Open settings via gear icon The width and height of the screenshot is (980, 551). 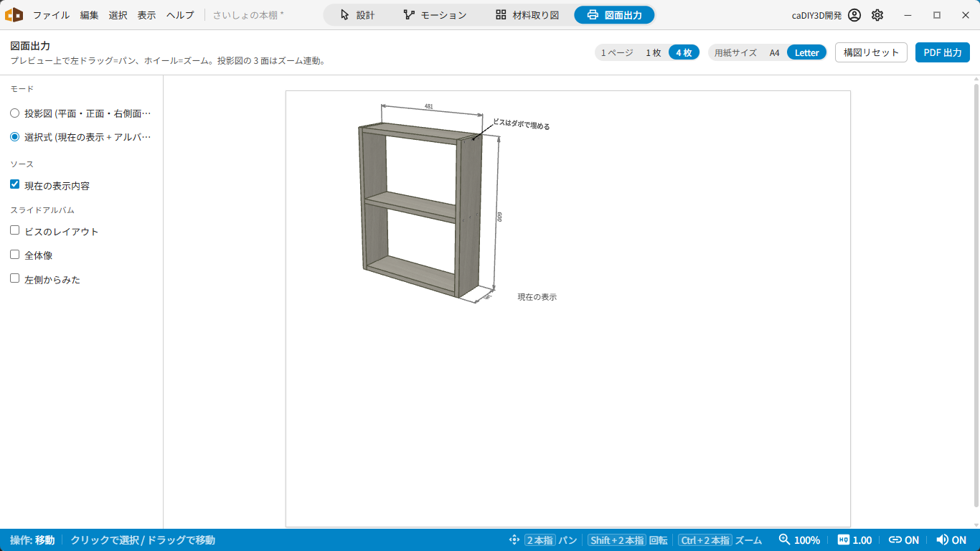coord(877,15)
